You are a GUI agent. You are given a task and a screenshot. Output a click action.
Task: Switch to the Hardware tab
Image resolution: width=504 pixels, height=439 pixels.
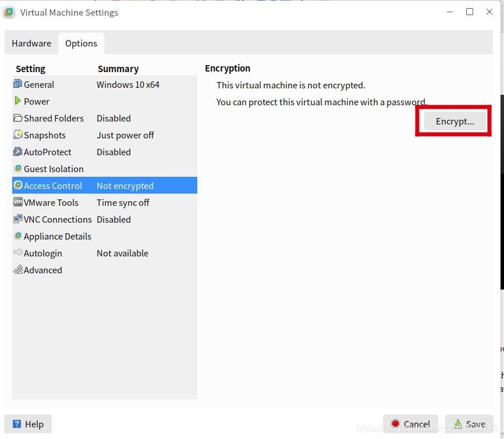[x=31, y=44]
